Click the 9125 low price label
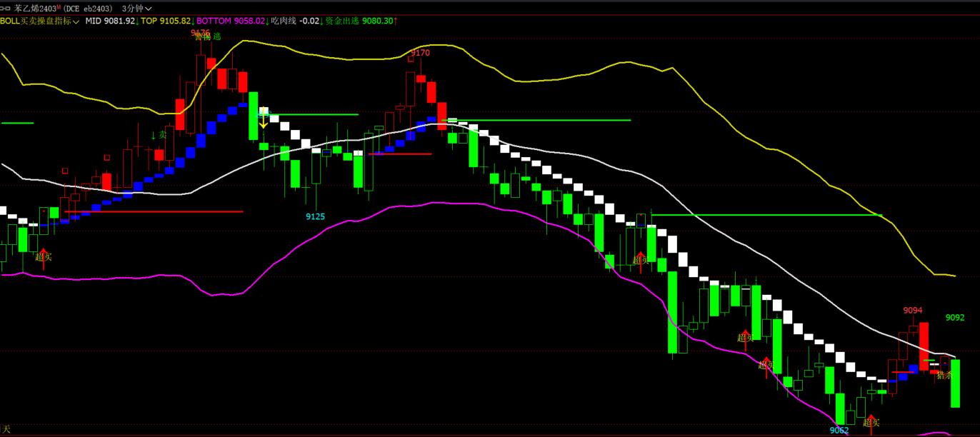Viewport: 980px width, 437px height. pos(316,216)
